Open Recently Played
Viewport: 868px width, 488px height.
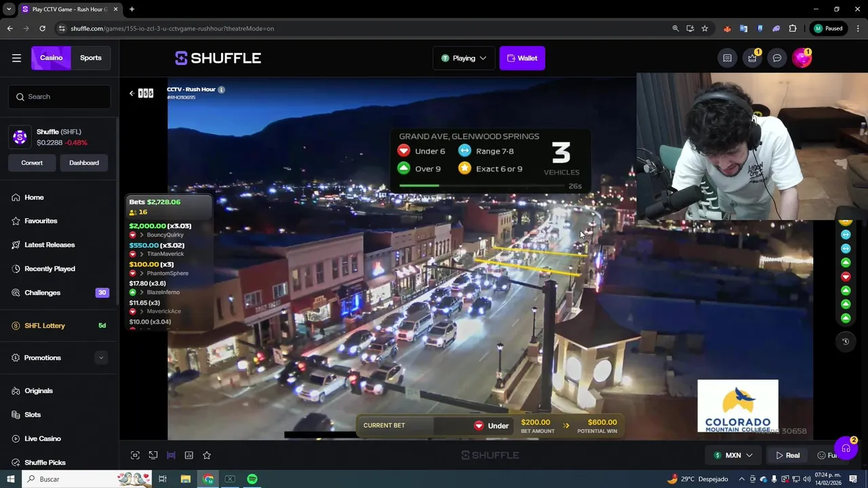coord(50,269)
